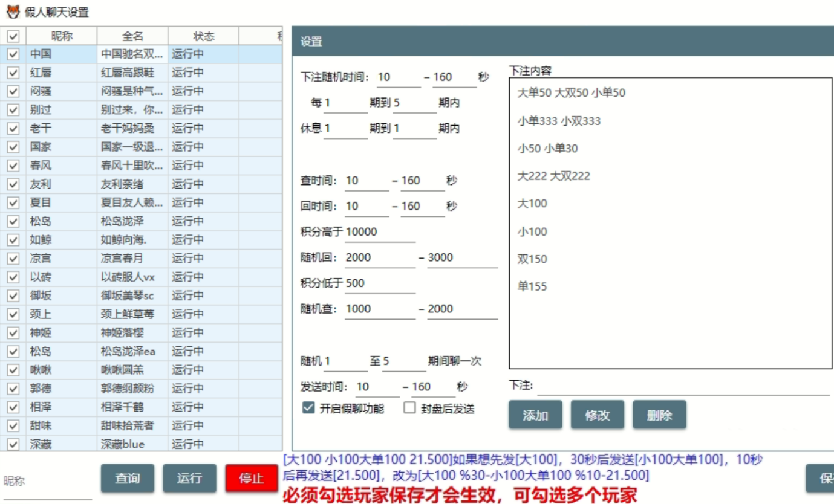834x504 pixels.
Task: Click 添加 to add a bet entry
Action: pos(535,415)
